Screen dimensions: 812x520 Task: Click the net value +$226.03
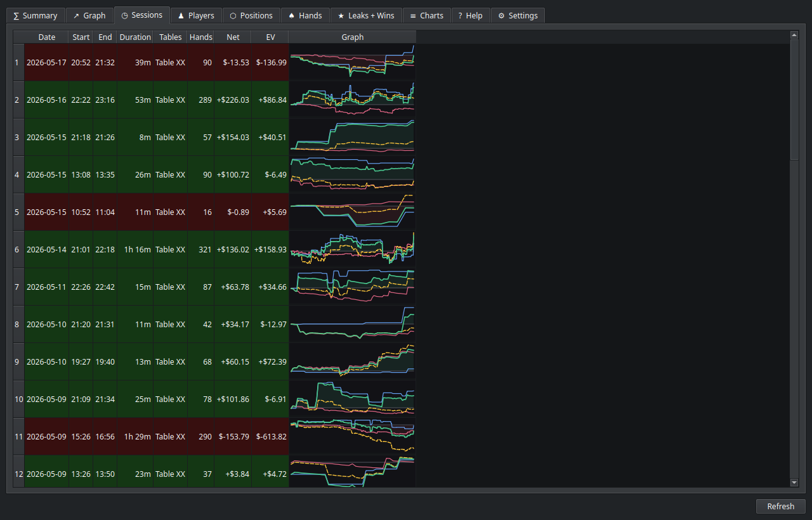[x=233, y=100]
